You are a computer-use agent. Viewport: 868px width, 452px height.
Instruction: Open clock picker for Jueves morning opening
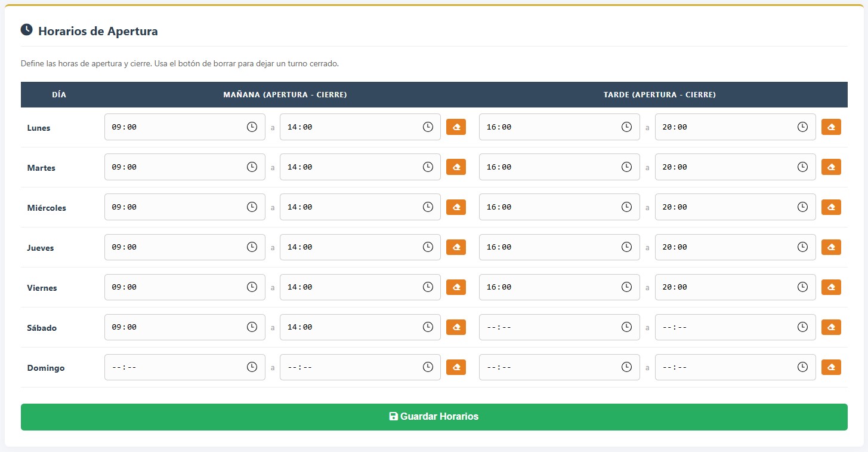252,247
